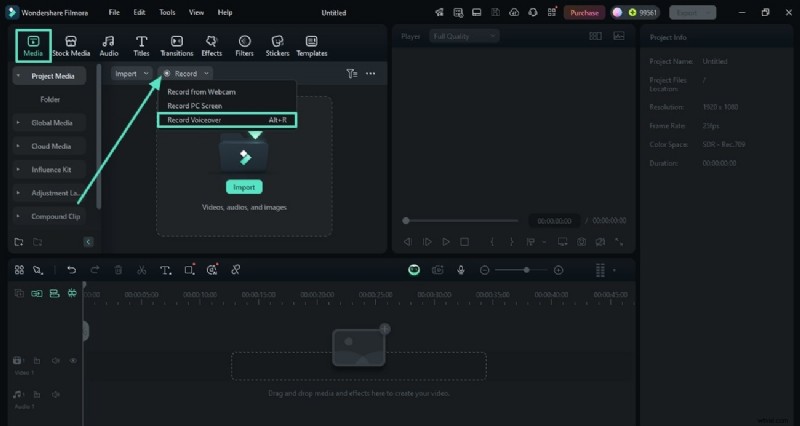This screenshot has height=426, width=800.
Task: Open the Stickers tab
Action: tap(277, 46)
